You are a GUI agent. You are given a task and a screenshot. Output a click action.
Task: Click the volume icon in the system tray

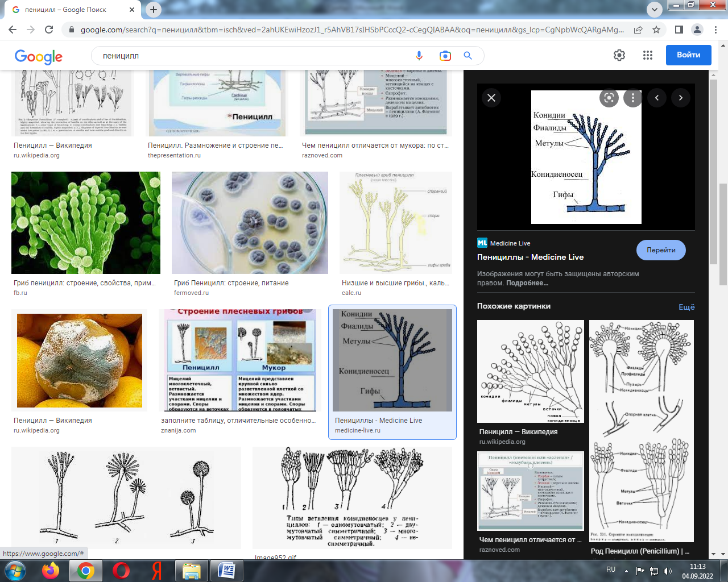pyautogui.click(x=668, y=571)
